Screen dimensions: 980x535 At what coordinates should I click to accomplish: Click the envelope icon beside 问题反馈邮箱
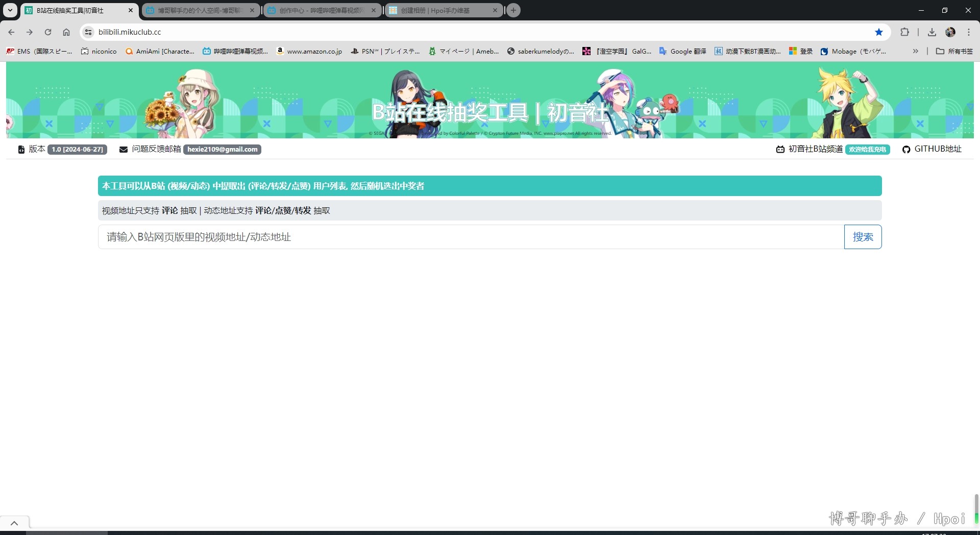click(x=124, y=150)
